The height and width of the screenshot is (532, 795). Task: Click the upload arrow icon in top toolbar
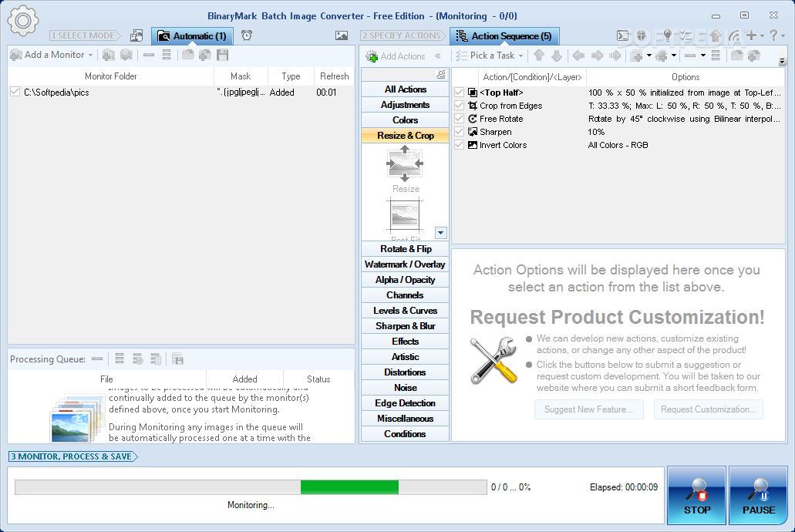point(716,35)
